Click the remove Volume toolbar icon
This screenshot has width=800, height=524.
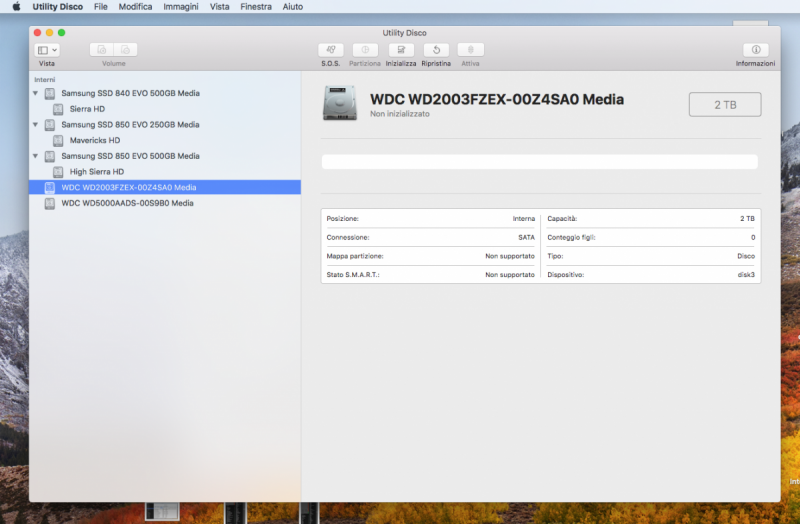tap(126, 49)
